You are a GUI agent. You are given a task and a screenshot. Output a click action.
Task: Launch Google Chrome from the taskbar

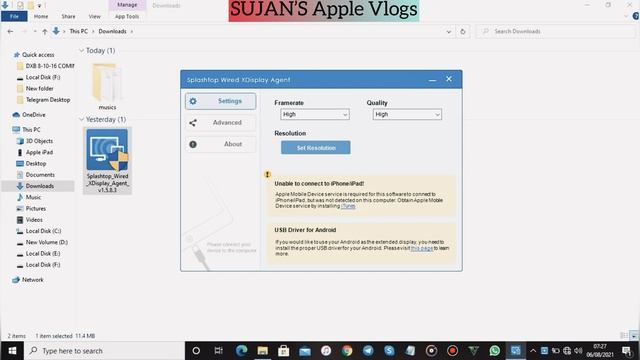(347, 351)
